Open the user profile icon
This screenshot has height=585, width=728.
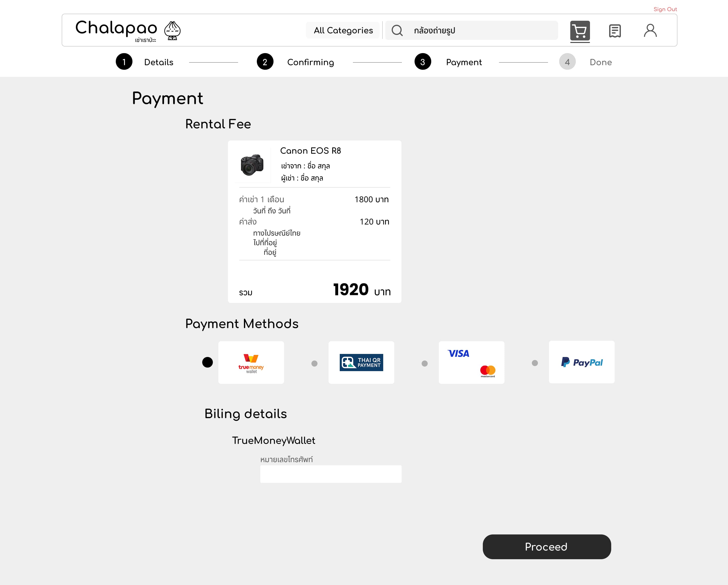click(650, 31)
